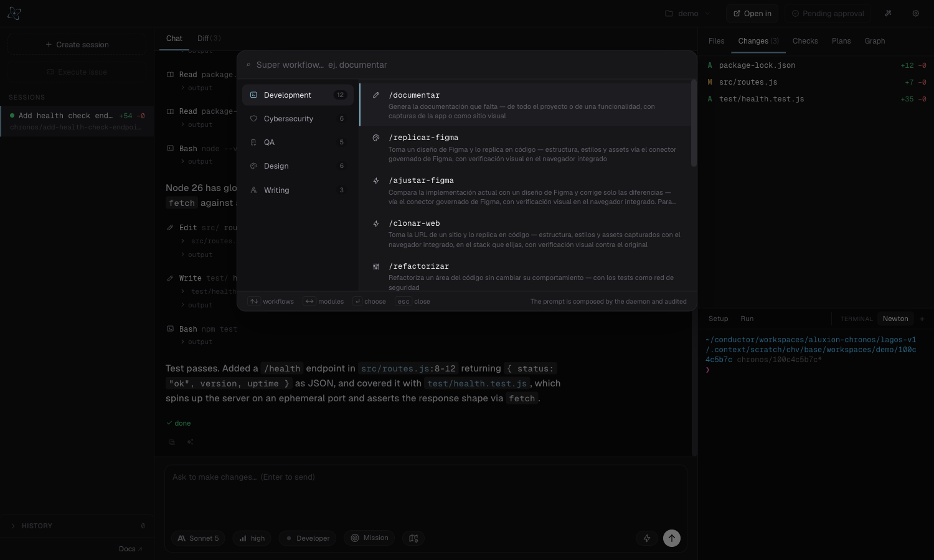The image size is (934, 560).
Task: Open src/routes.js change entry
Action: click(816, 82)
